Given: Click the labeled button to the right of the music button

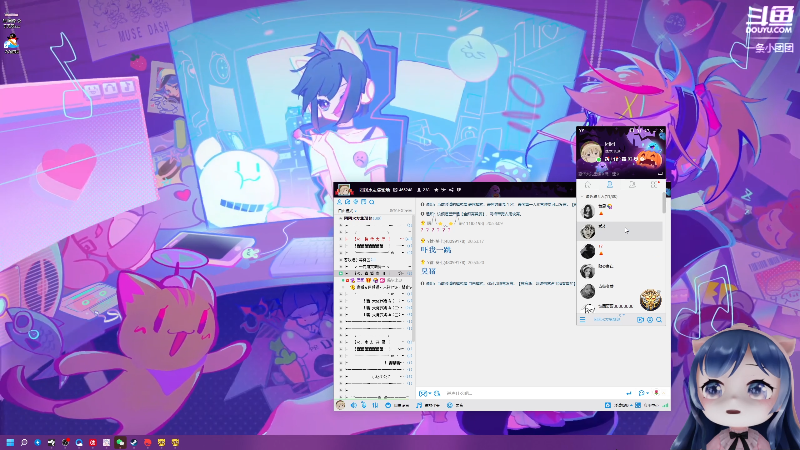Looking at the screenshot, I should click(455, 405).
